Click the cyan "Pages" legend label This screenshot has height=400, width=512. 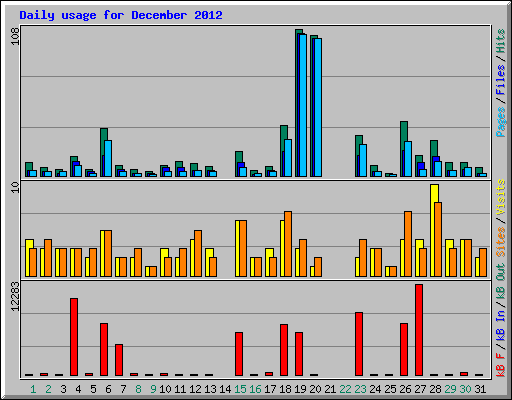coord(500,122)
